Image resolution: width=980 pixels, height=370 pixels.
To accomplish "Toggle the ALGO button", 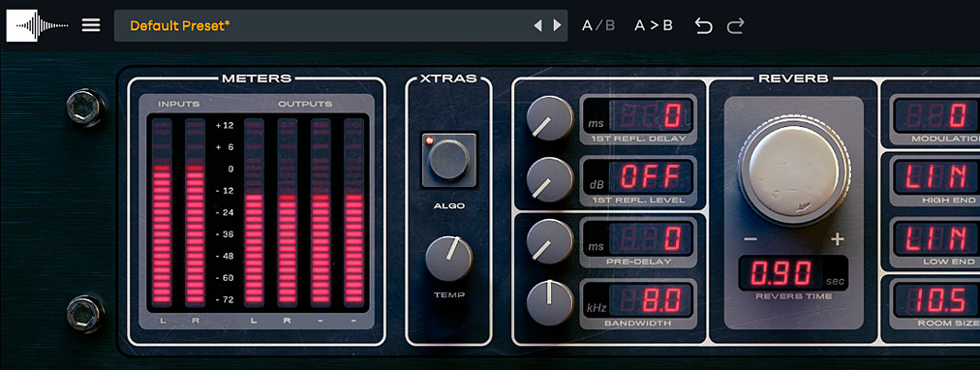I will pos(448,160).
